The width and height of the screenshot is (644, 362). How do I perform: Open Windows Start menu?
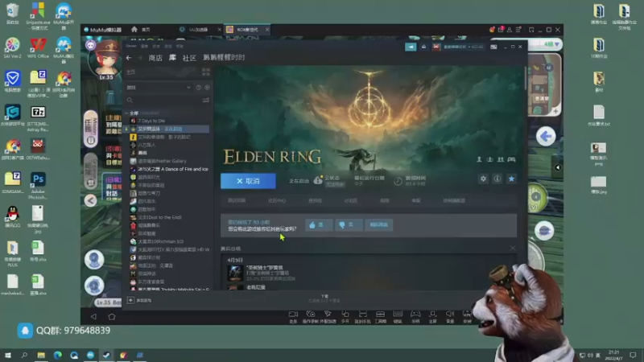(7, 355)
